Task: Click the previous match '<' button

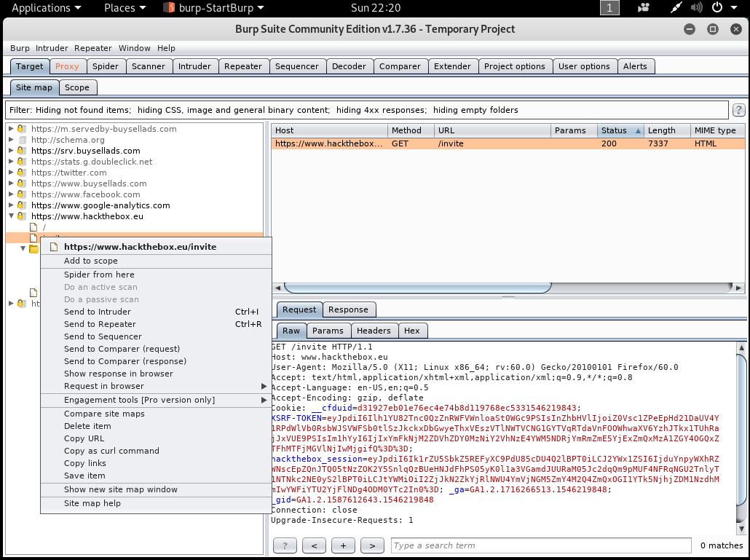Action: click(314, 545)
